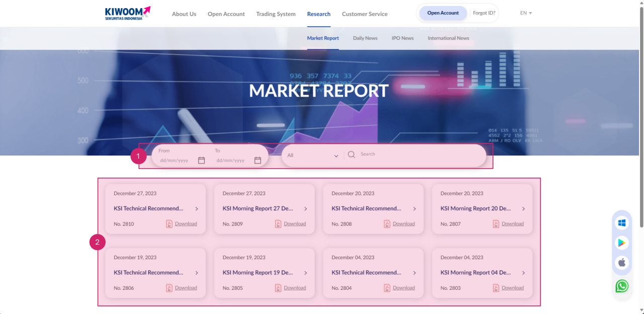Click the Open Account button
This screenshot has height=314, width=644.
pyautogui.click(x=443, y=13)
